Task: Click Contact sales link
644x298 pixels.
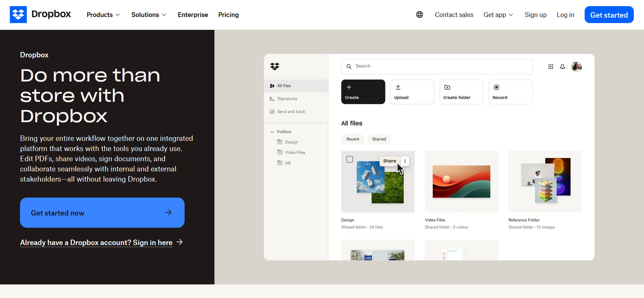Action: [x=454, y=15]
